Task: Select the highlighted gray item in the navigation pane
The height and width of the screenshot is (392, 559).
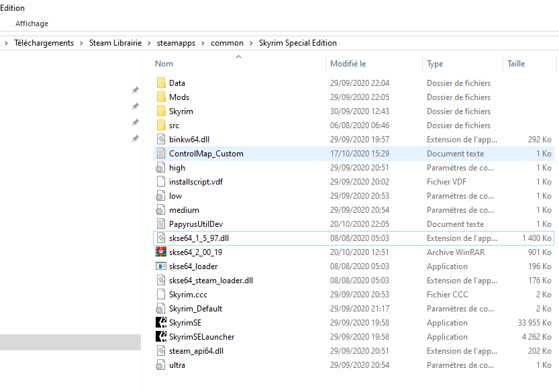Action: pyautogui.click(x=70, y=342)
